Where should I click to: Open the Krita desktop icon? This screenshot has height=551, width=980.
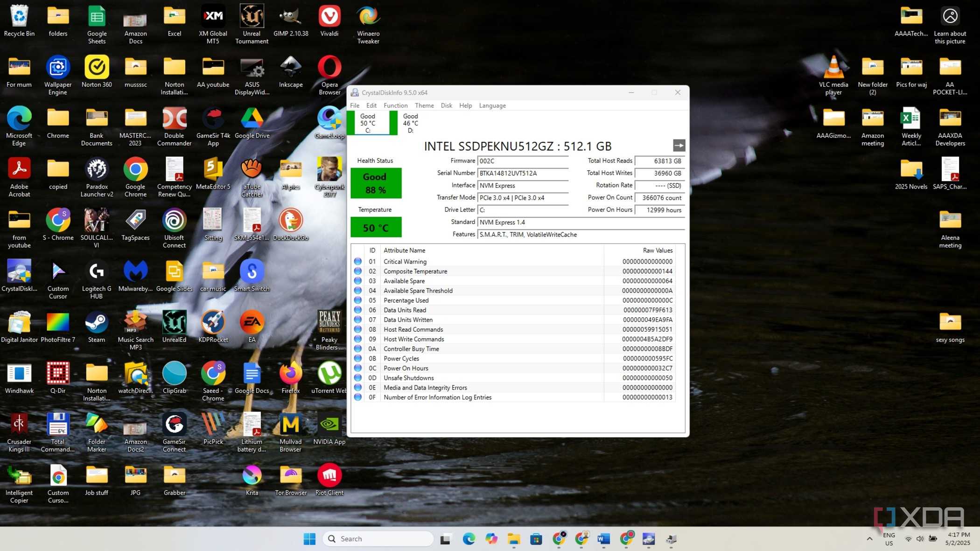(252, 480)
